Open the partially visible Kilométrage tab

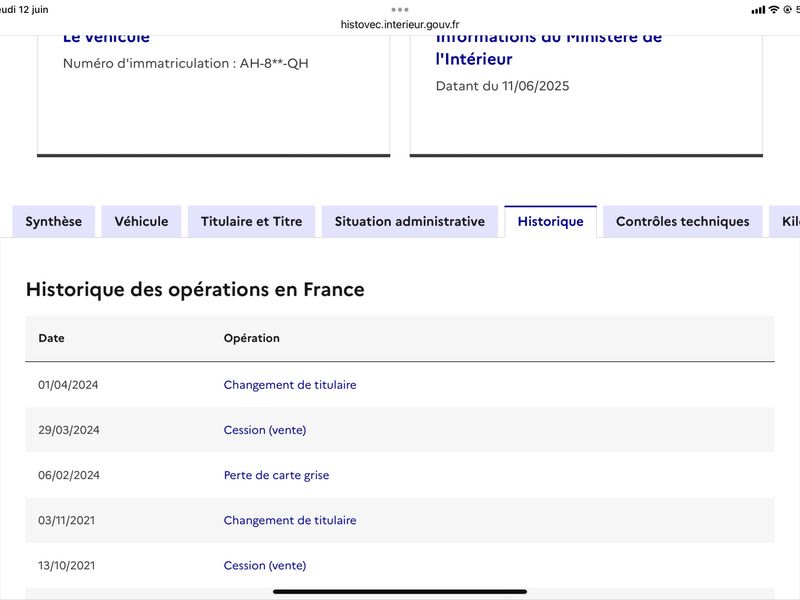(x=785, y=221)
